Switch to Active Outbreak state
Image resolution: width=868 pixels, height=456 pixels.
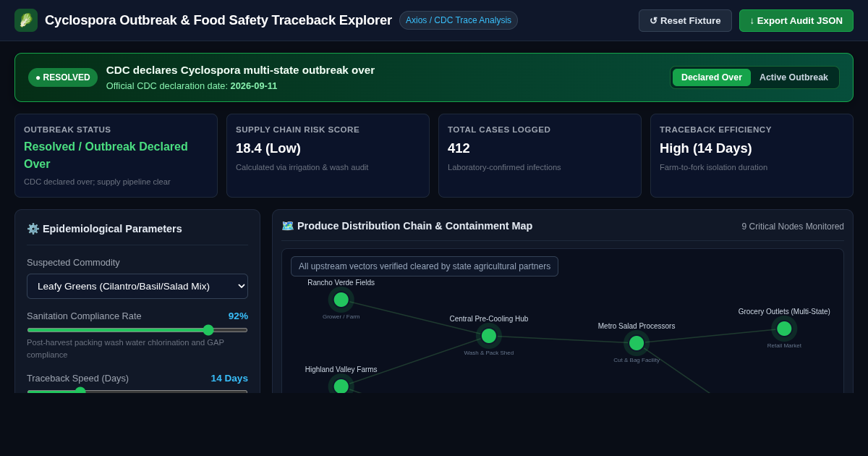coord(793,77)
